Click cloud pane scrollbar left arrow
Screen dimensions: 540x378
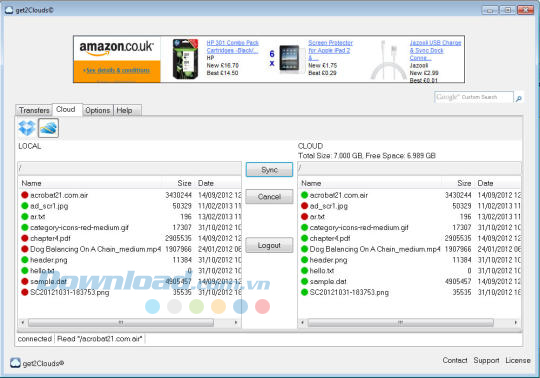(x=302, y=323)
